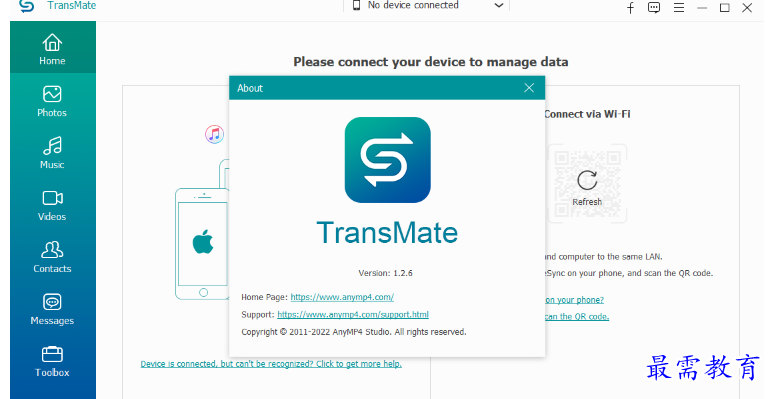Screen dimensions: 768x399
Task: Click the phone device icon in header
Action: tap(357, 5)
